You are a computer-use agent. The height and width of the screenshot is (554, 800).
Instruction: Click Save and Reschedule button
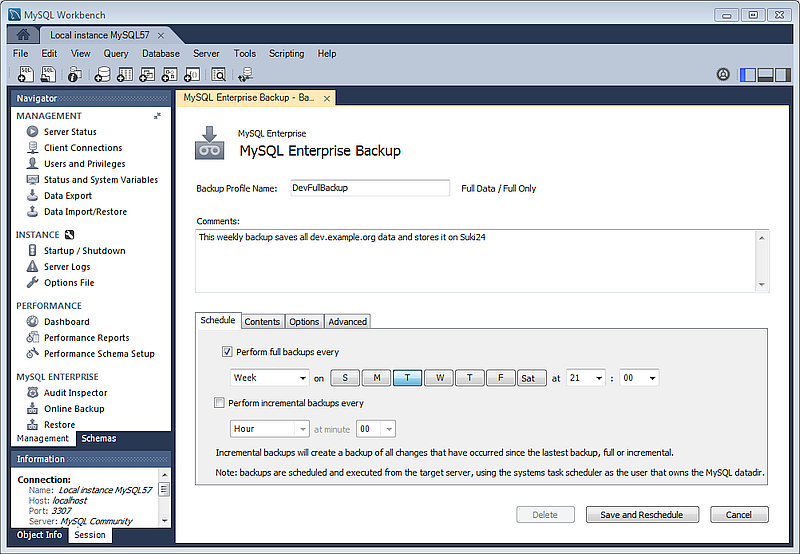pos(642,515)
